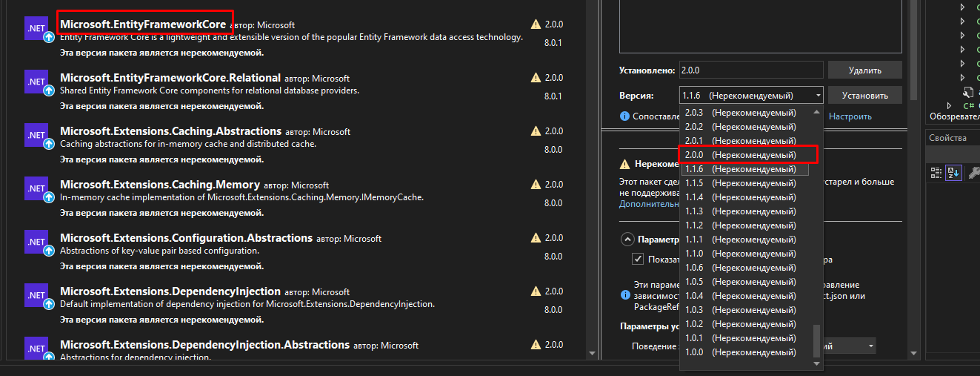Click the Установлено field showing 2.0.0
Screen dimensions: 980x376
[751, 70]
